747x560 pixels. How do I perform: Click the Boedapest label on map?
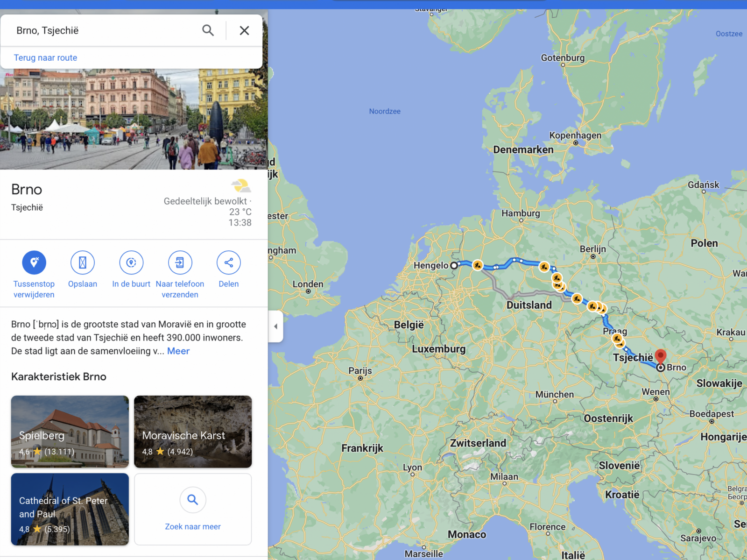coord(712,414)
